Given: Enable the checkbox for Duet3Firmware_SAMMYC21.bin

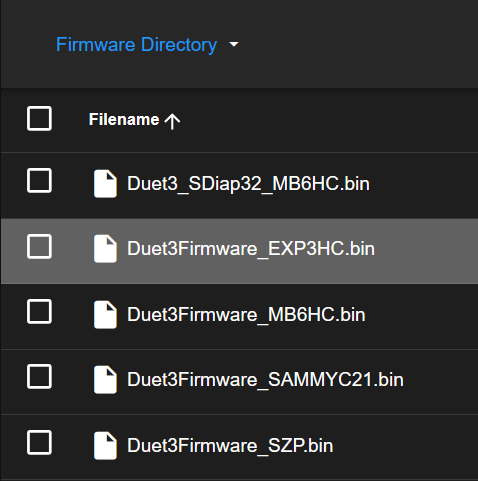Looking at the screenshot, I should (39, 377).
